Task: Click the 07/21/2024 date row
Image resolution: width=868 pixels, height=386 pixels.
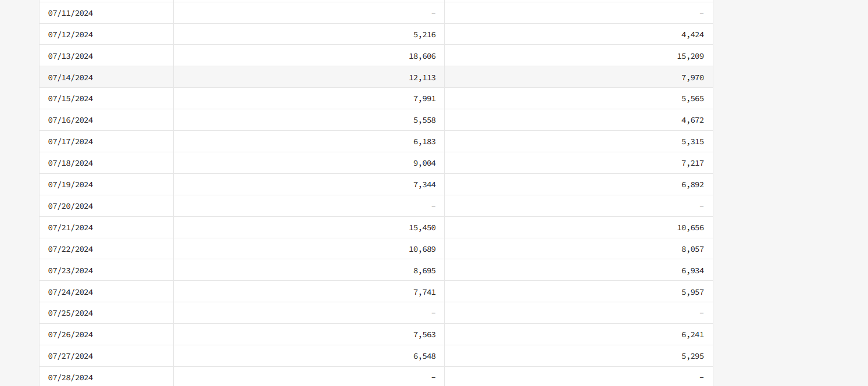Action: coord(376,227)
